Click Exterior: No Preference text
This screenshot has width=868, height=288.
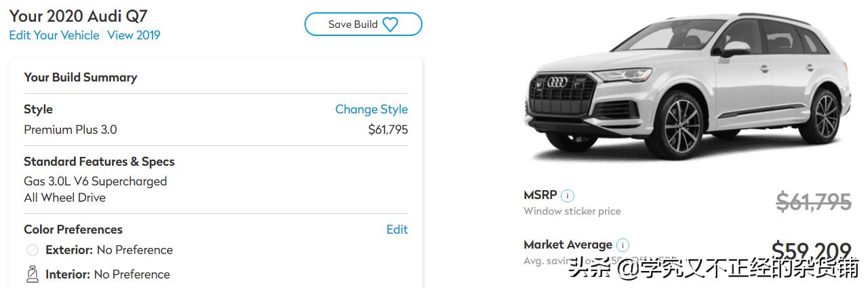coord(109,250)
